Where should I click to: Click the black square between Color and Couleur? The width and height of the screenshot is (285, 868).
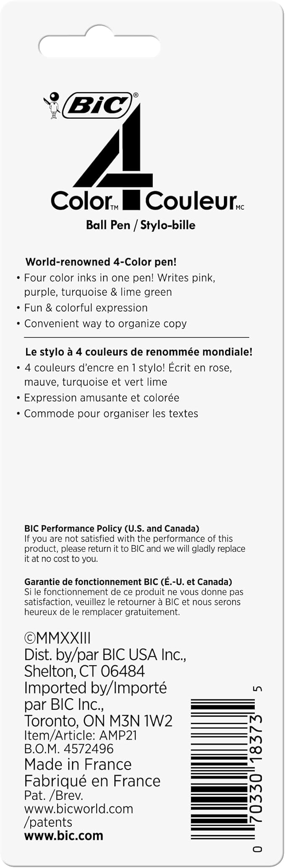tap(131, 200)
